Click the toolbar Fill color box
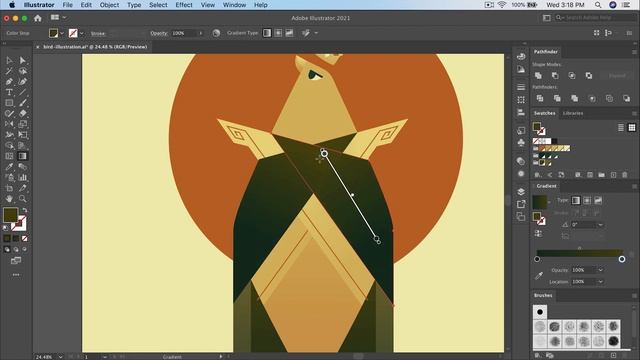 pyautogui.click(x=11, y=215)
